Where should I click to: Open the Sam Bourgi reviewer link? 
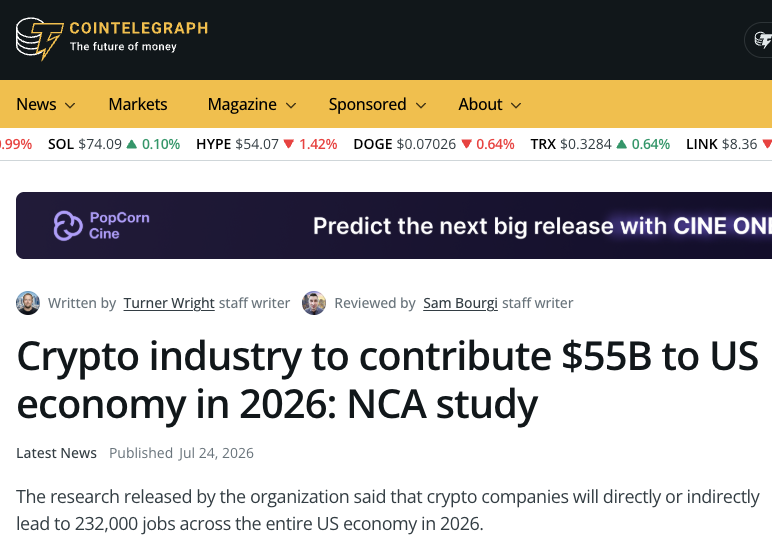pyautogui.click(x=460, y=303)
